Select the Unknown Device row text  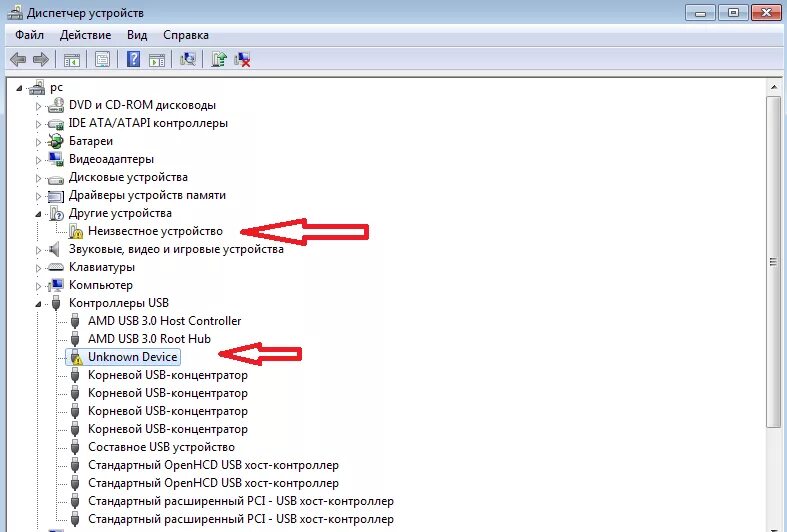coord(133,357)
